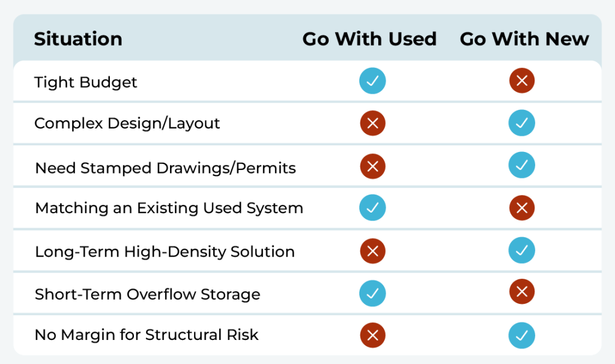Click blue checkmark under Used for Short-Term Overflow
615x364 pixels.
372,293
